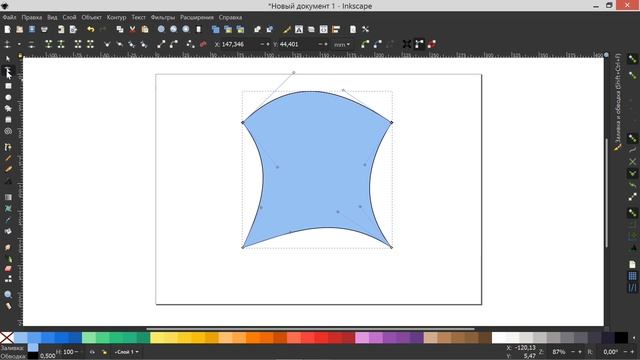Image resolution: width=640 pixels, height=360 pixels.
Task: Click the Cut scissors icon
Action: (x=132, y=29)
